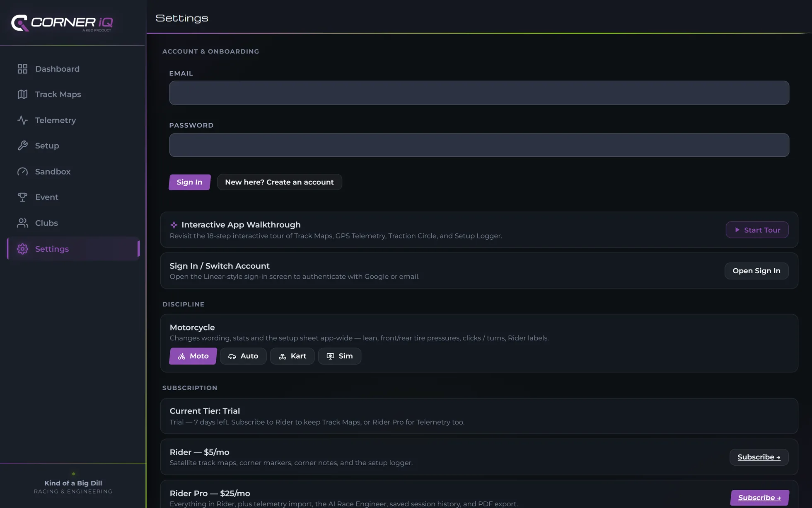Click the Telemetry pulse icon
This screenshot has width=812, height=508.
pyautogui.click(x=22, y=120)
